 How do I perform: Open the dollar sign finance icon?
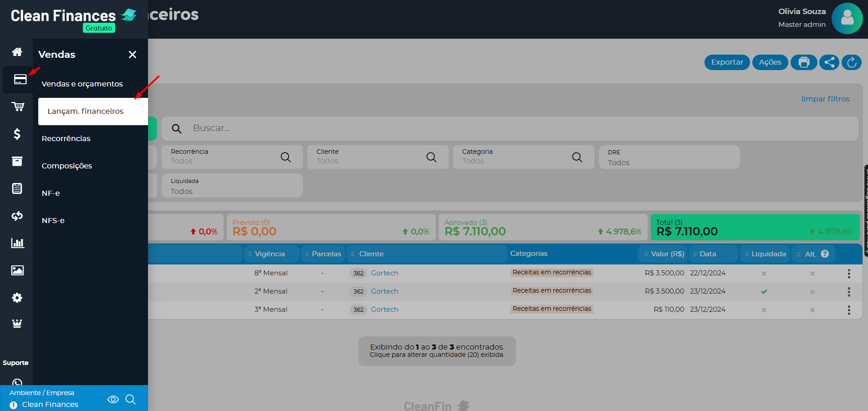coord(17,134)
